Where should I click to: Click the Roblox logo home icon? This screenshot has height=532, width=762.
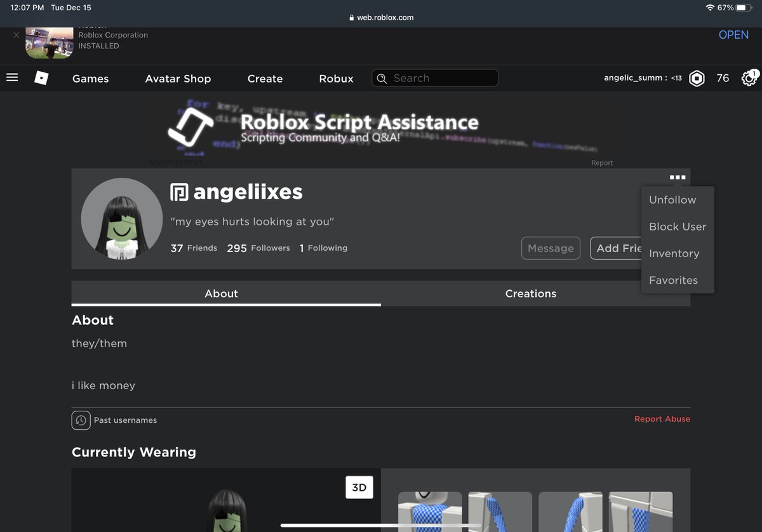[41, 78]
